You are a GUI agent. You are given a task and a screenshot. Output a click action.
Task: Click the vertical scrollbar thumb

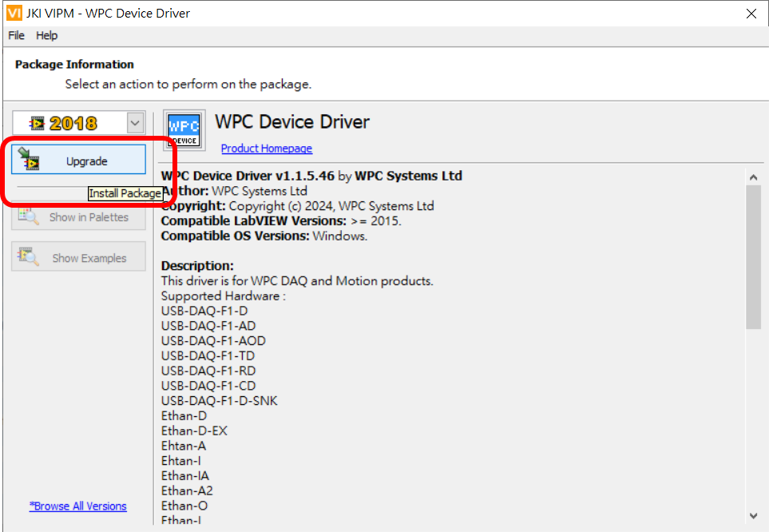[x=753, y=256]
